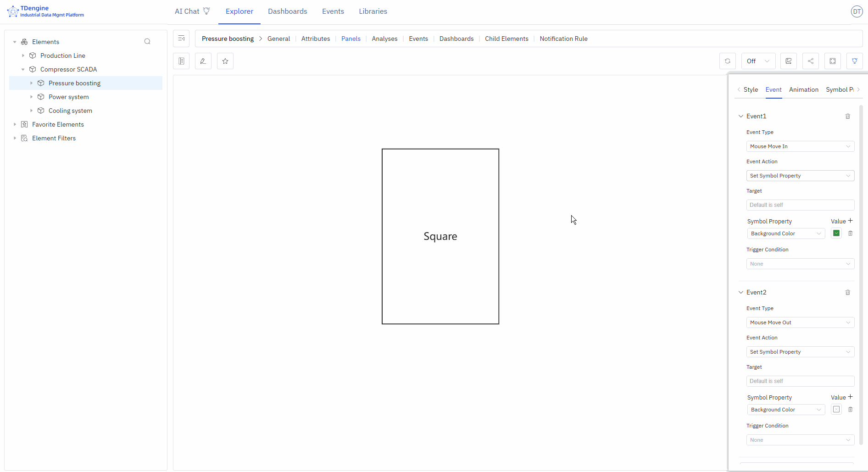Click the Event1 Target input field
The width and height of the screenshot is (868, 472).
(x=800, y=205)
